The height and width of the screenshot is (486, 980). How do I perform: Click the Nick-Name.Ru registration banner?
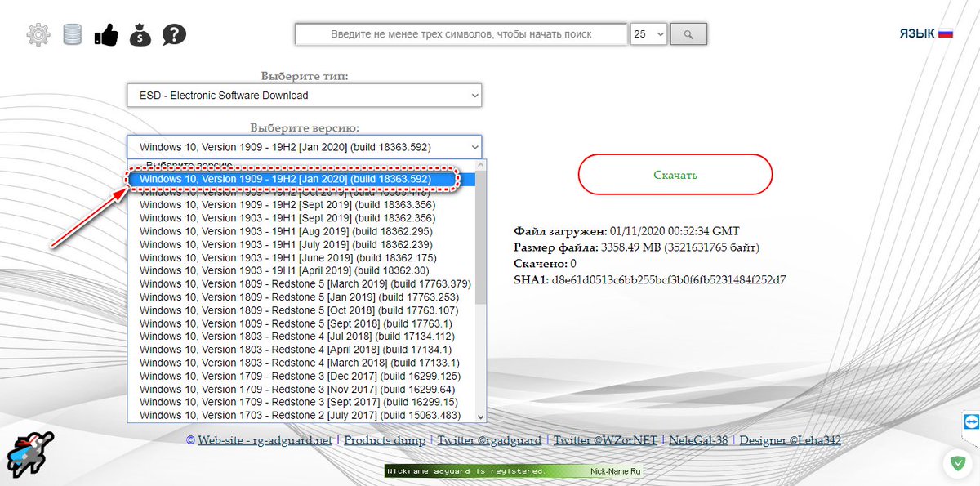[514, 471]
